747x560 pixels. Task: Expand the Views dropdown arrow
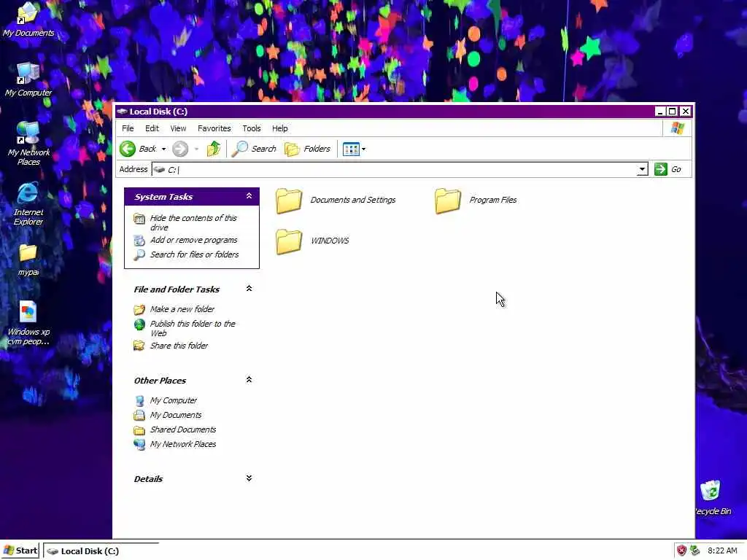(x=363, y=149)
